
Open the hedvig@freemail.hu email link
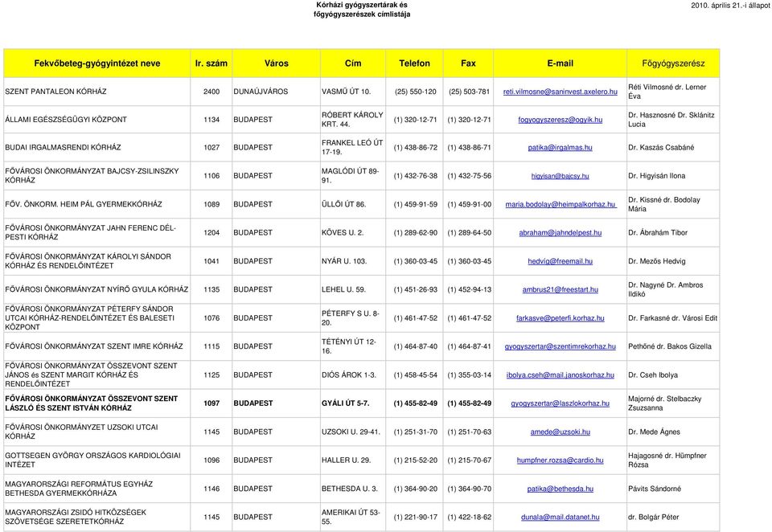click(560, 261)
